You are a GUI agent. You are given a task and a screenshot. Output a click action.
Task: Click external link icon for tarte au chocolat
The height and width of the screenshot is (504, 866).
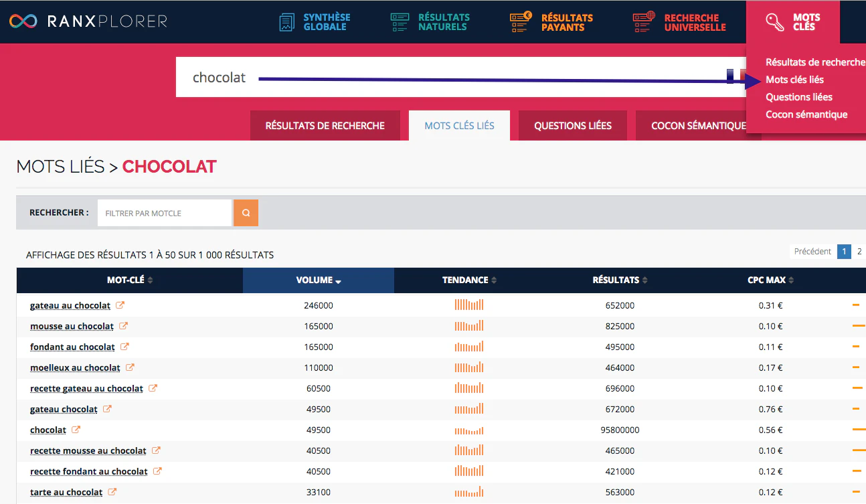click(113, 492)
